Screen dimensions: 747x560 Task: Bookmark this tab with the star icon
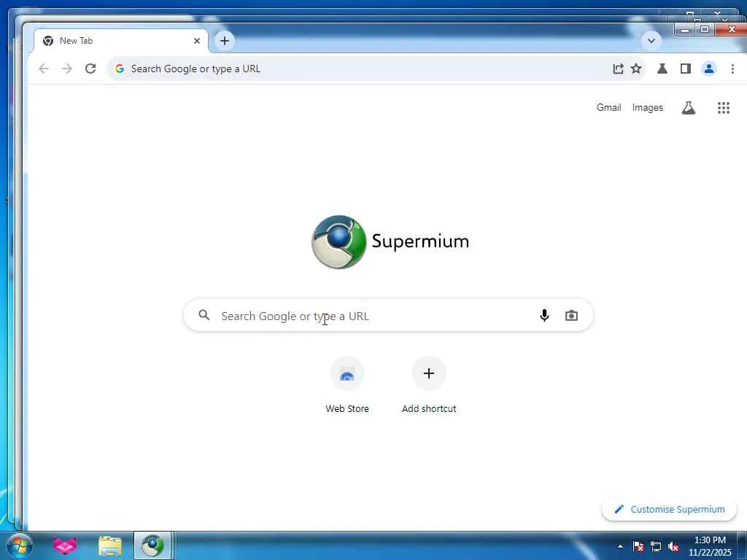click(636, 69)
